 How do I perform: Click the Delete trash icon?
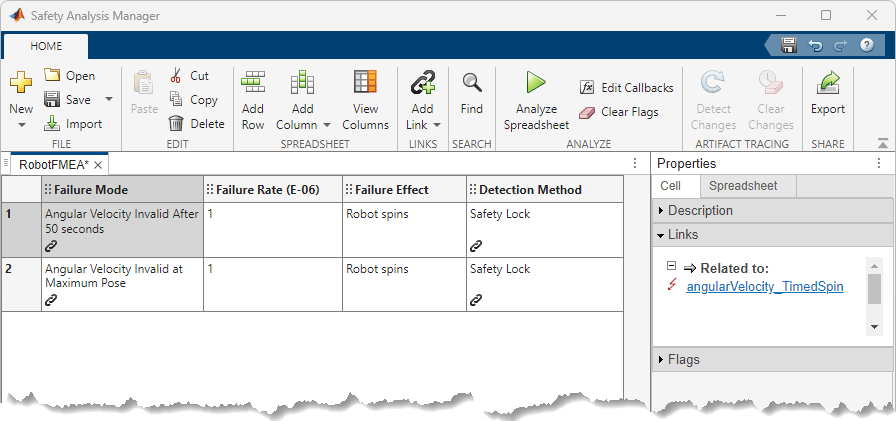[177, 124]
